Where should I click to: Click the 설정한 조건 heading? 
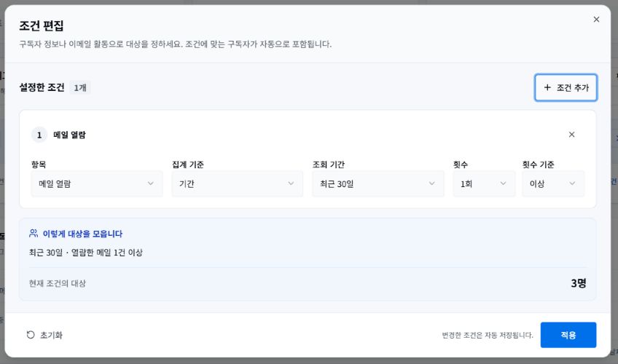(42, 87)
